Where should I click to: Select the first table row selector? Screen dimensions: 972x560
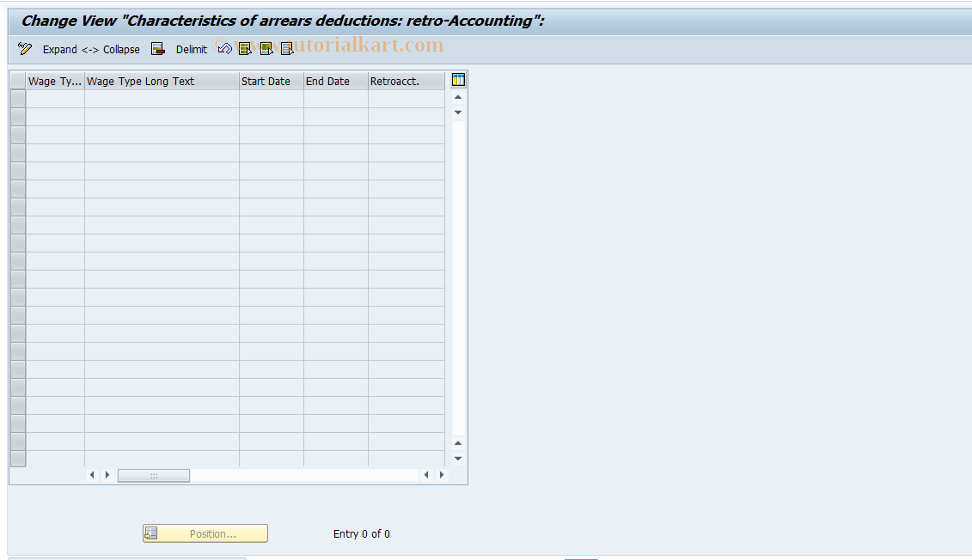tap(18, 99)
